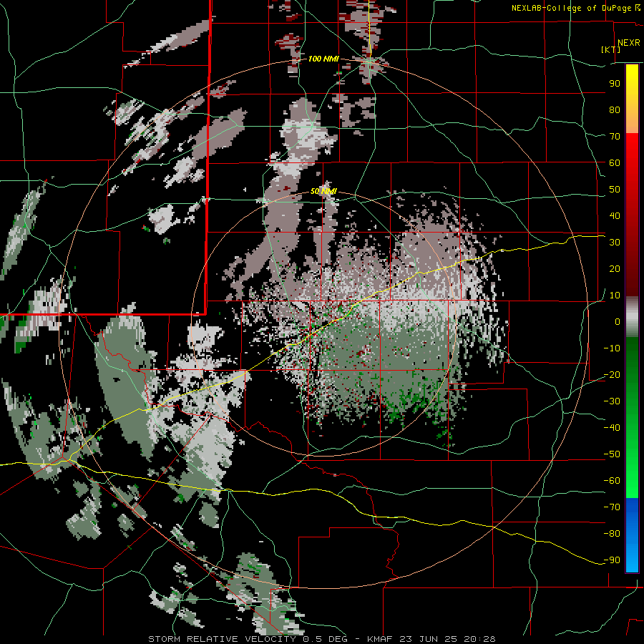Click the 10 value on velocity scale
Image resolution: width=644 pixels, height=644 pixels.
tap(615, 296)
